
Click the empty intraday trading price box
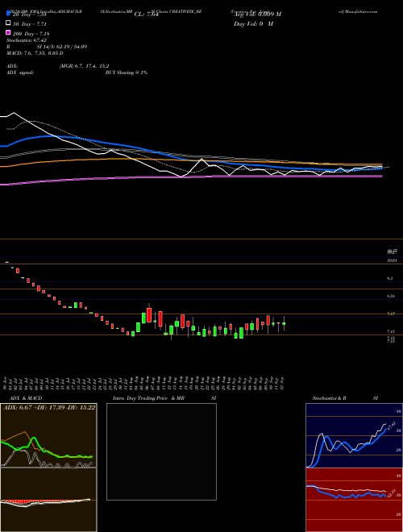pyautogui.click(x=161, y=451)
